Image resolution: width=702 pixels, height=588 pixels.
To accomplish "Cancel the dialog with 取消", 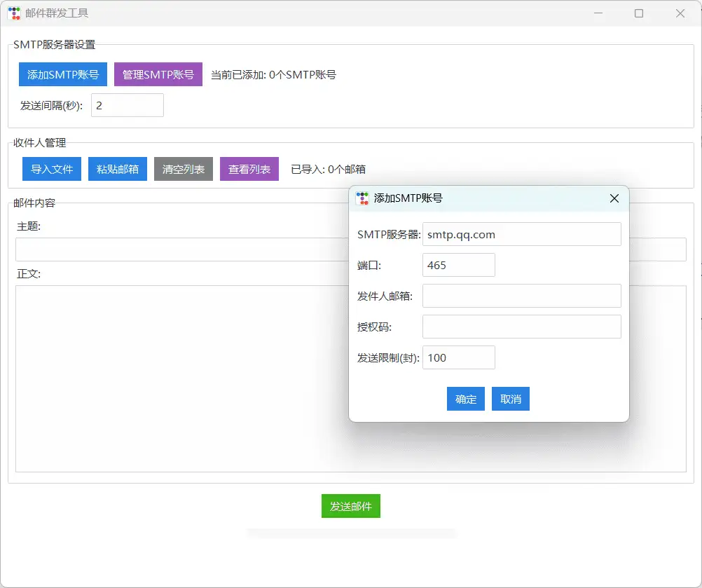I will 510,399.
